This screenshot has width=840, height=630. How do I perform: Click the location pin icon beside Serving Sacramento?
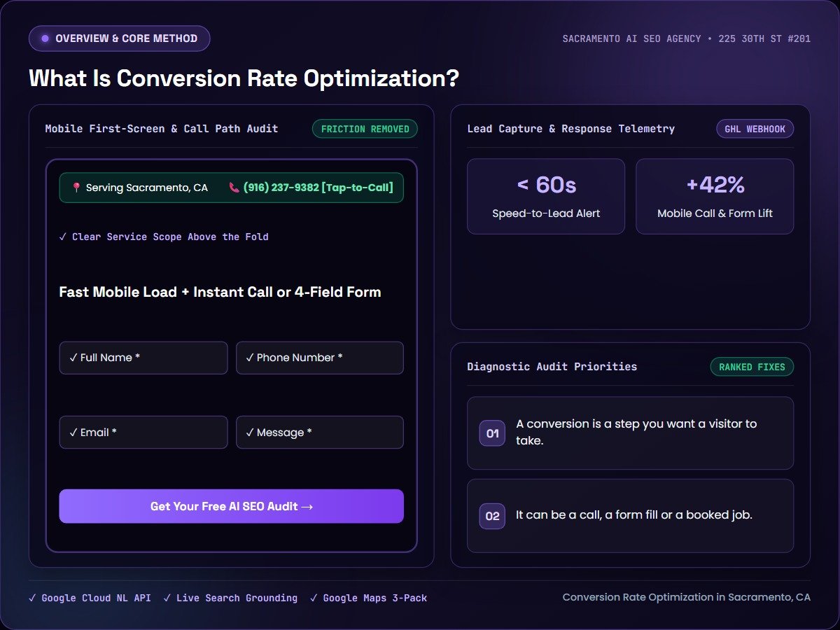[76, 188]
